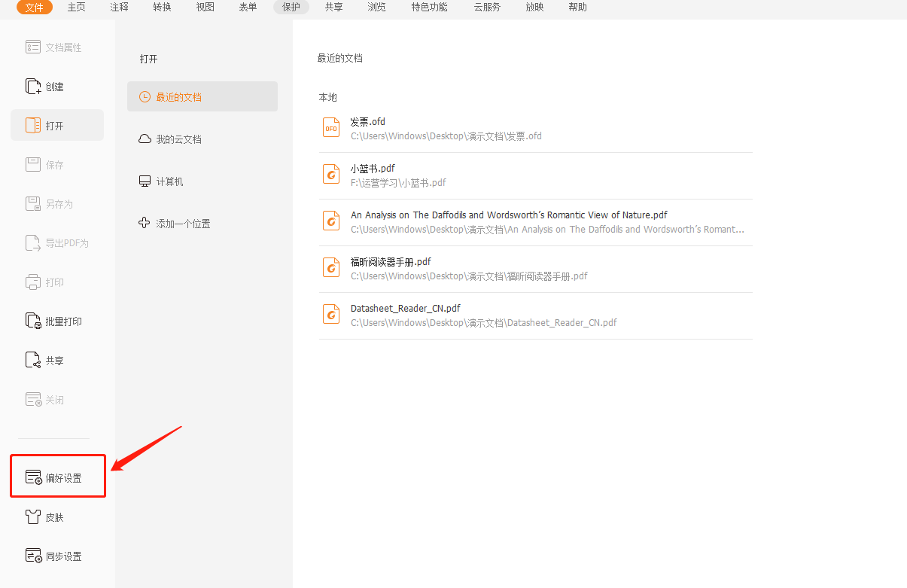The width and height of the screenshot is (907, 588).
Task: Open Datasheet_Reader_CN.pdf recent file
Action: point(405,309)
